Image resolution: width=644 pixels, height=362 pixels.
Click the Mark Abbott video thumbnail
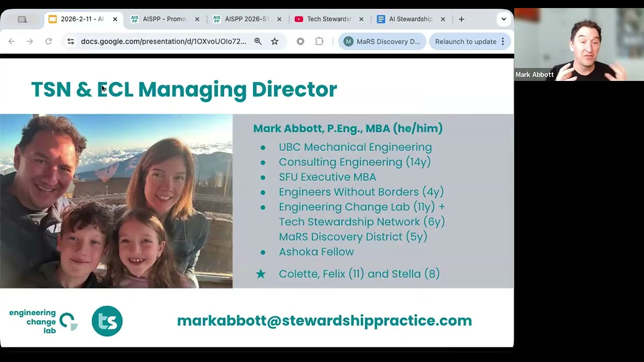[579, 44]
